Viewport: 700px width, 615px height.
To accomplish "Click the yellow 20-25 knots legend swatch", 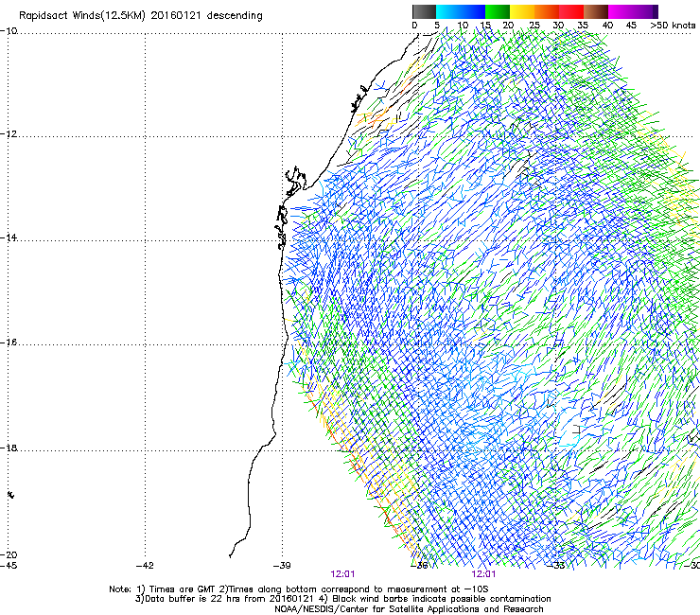I will coord(522,11).
